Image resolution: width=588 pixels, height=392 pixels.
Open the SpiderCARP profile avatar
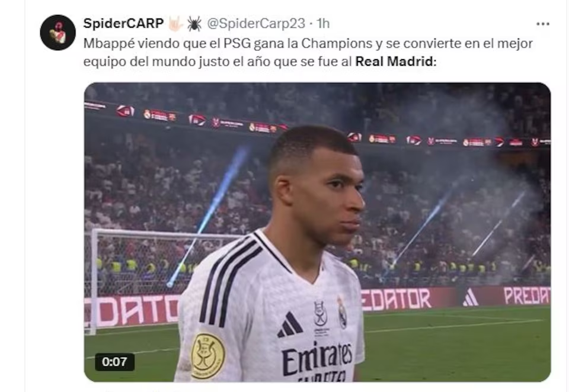click(57, 33)
